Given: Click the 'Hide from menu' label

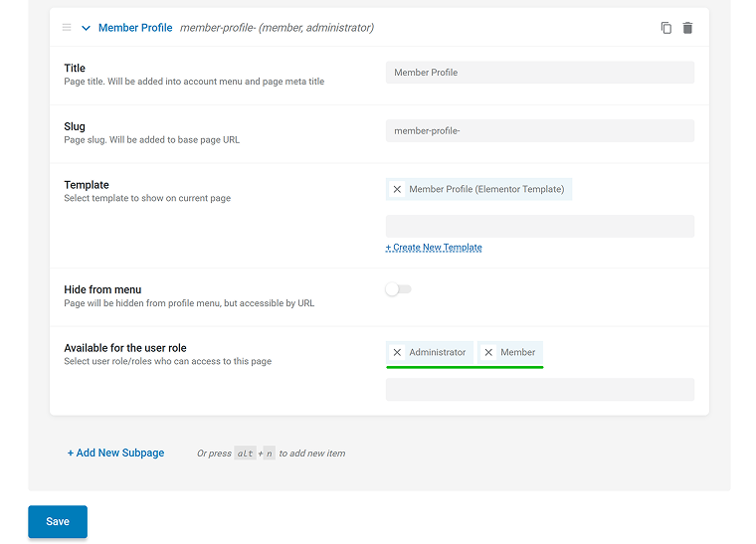Looking at the screenshot, I should click(x=102, y=289).
